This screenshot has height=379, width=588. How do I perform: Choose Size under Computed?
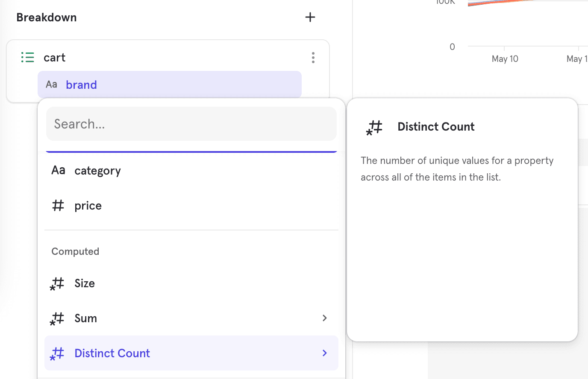point(84,283)
